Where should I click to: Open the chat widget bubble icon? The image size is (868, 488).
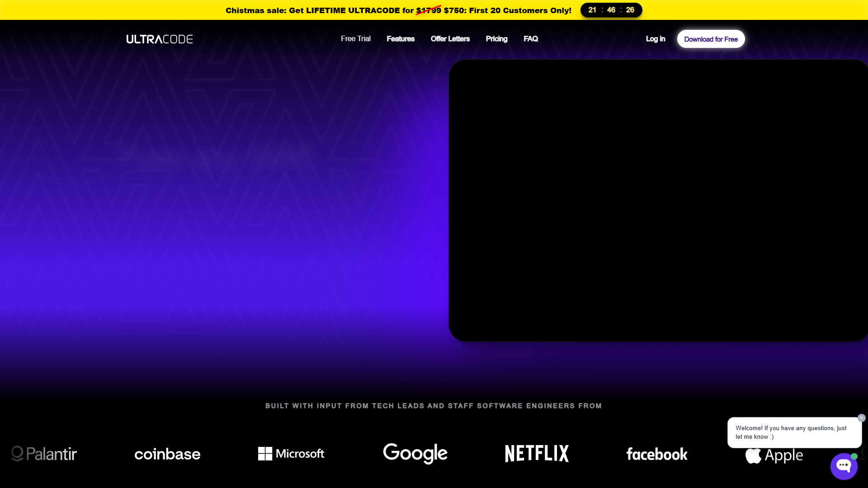coord(844,466)
